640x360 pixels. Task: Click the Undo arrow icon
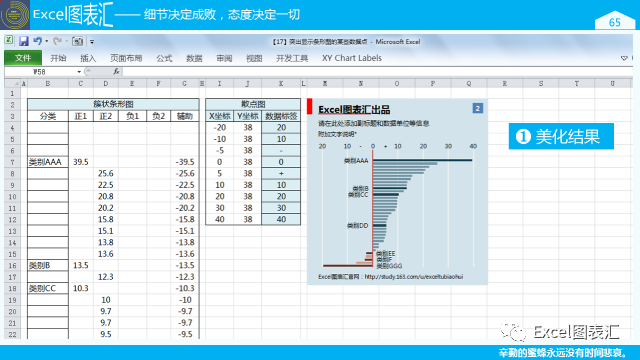[38, 41]
